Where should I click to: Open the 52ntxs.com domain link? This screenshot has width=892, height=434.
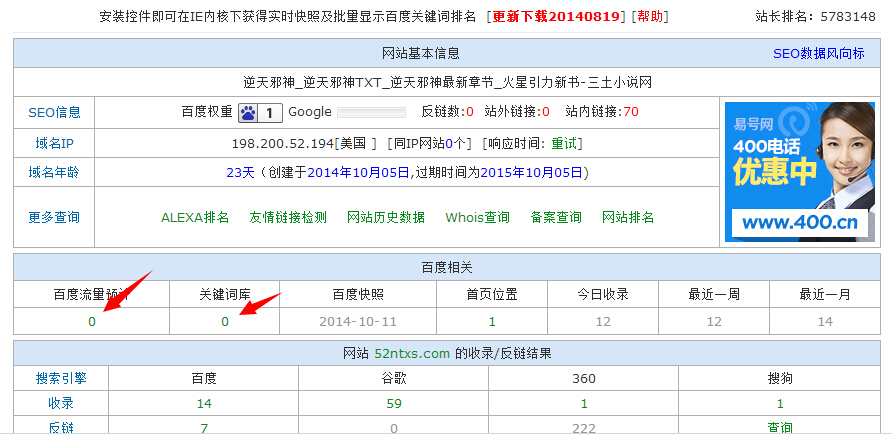[x=412, y=354]
